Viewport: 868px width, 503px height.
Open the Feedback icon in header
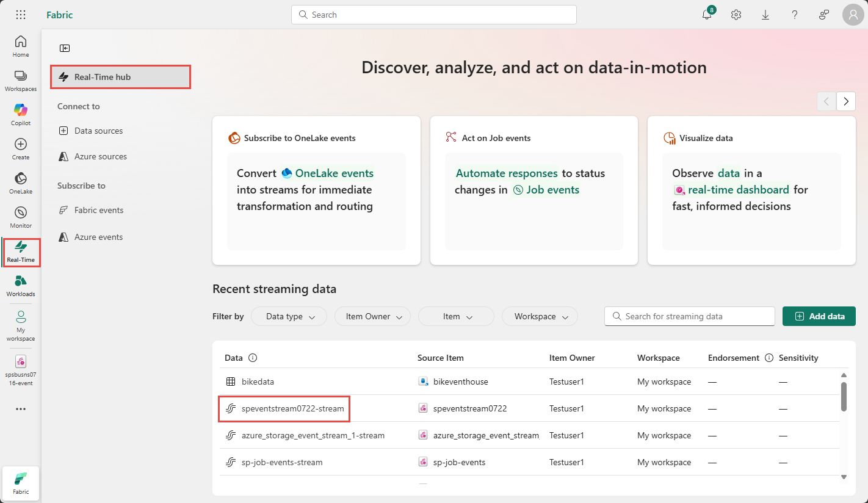[x=824, y=15]
